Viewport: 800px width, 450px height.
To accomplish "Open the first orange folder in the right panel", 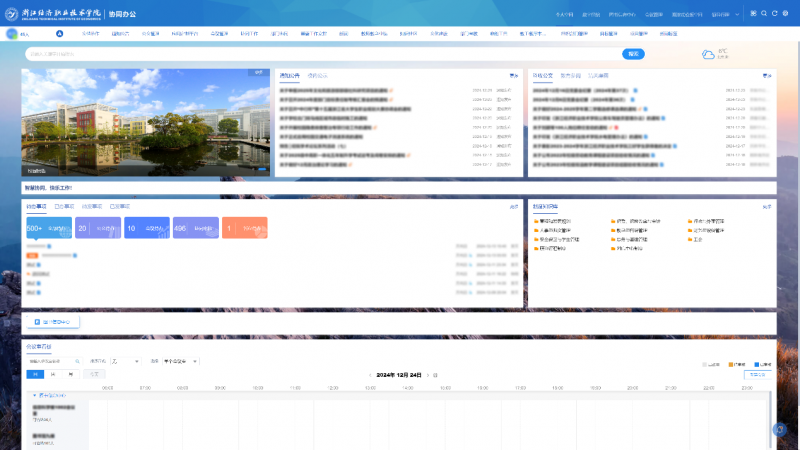I will point(537,220).
